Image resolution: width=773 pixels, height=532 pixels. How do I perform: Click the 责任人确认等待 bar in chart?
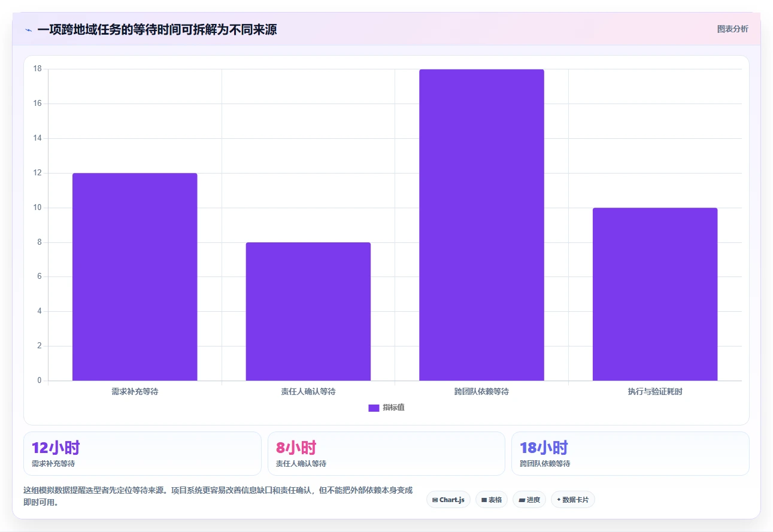(x=308, y=311)
